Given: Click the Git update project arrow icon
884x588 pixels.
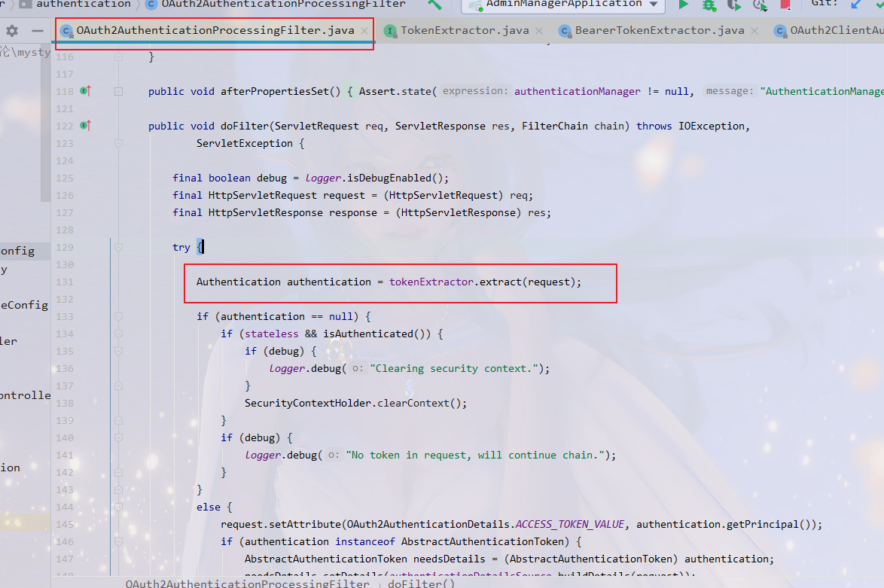Looking at the screenshot, I should click(x=856, y=5).
